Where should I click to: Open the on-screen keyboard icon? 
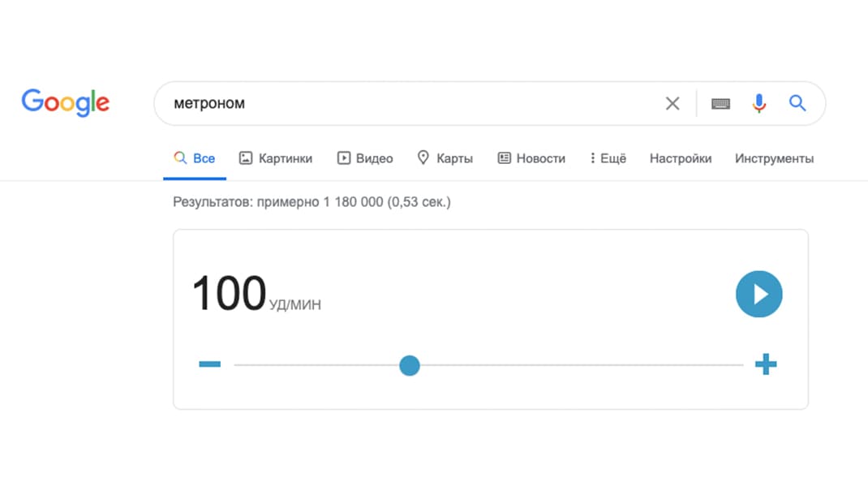tap(720, 103)
